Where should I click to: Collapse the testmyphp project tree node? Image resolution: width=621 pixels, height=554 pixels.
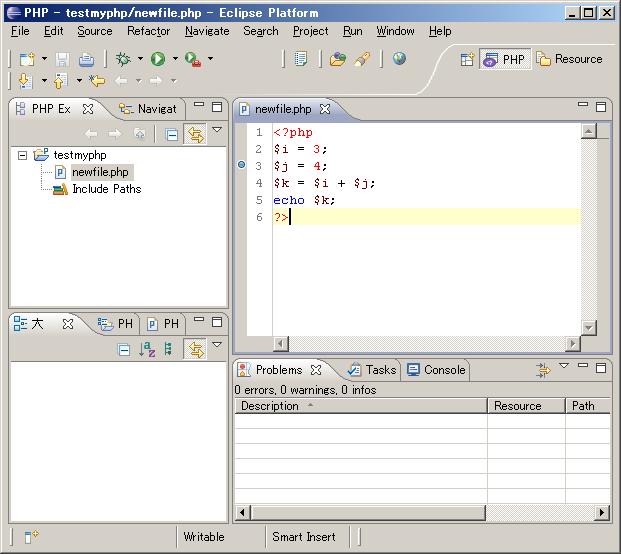[23, 155]
